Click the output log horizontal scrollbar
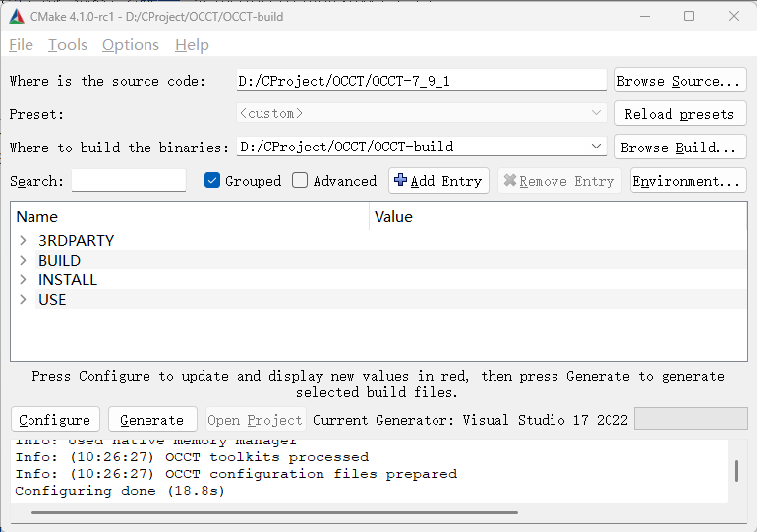The image size is (757, 532). click(274, 512)
